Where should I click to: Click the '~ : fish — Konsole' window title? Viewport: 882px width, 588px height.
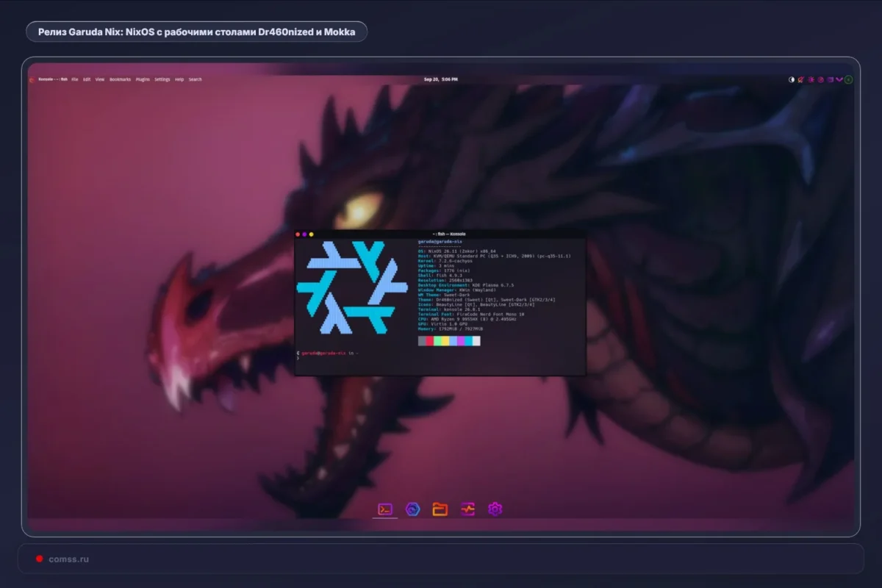click(x=449, y=234)
